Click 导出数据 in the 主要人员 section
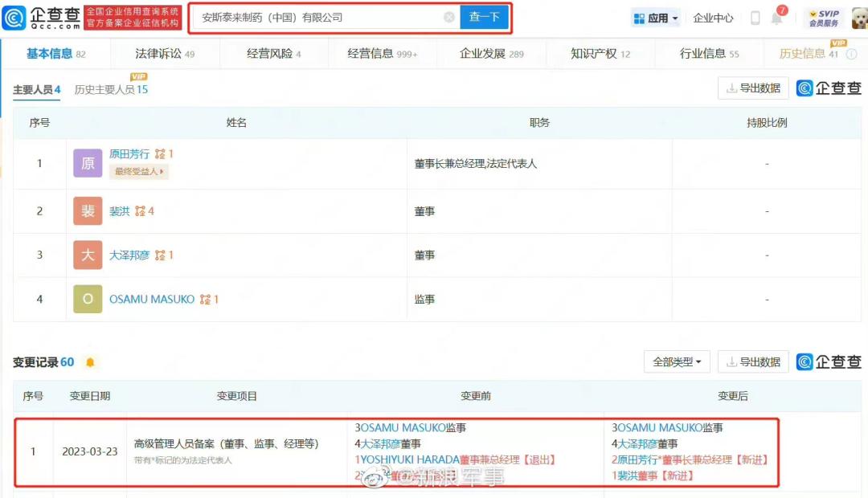Screen dimensions: 868x498 click(753, 88)
